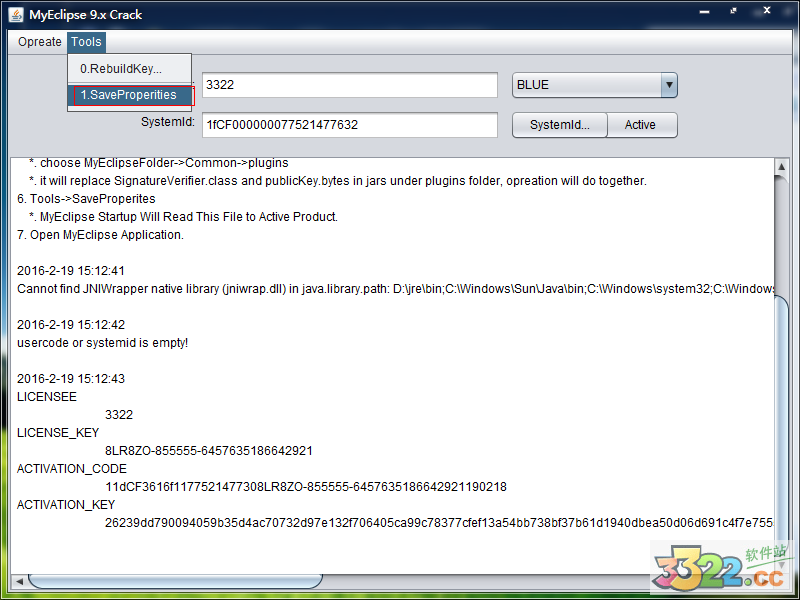This screenshot has width=800, height=600.
Task: Click the 'usercode or systemid is empty!' line
Action: point(103,343)
